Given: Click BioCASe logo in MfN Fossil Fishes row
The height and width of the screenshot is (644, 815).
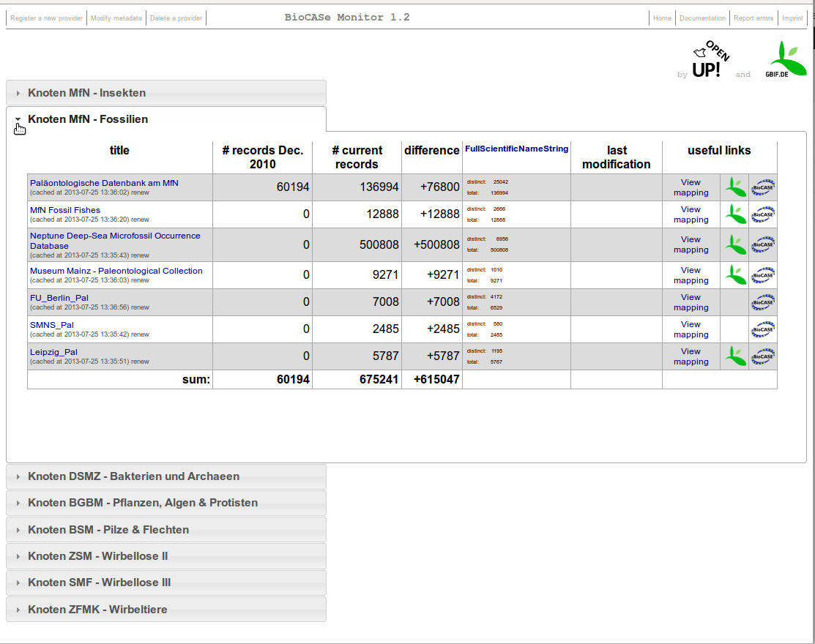Looking at the screenshot, I should tap(763, 214).
